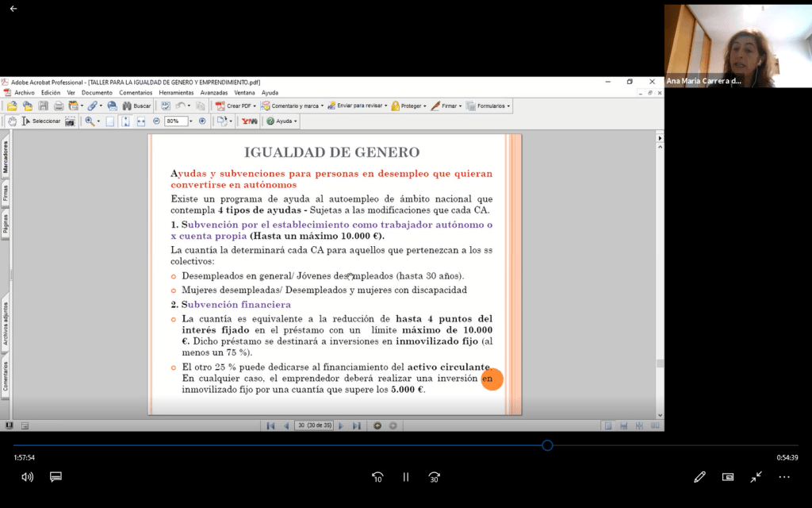Toggle the captions button in player
Image resolution: width=812 pixels, height=508 pixels.
[56, 477]
